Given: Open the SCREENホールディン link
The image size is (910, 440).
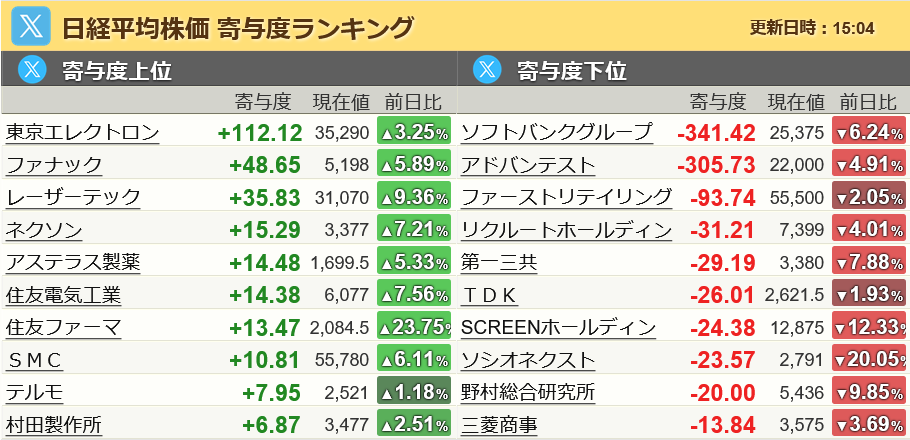Looking at the screenshot, I should pyautogui.click(x=559, y=328).
